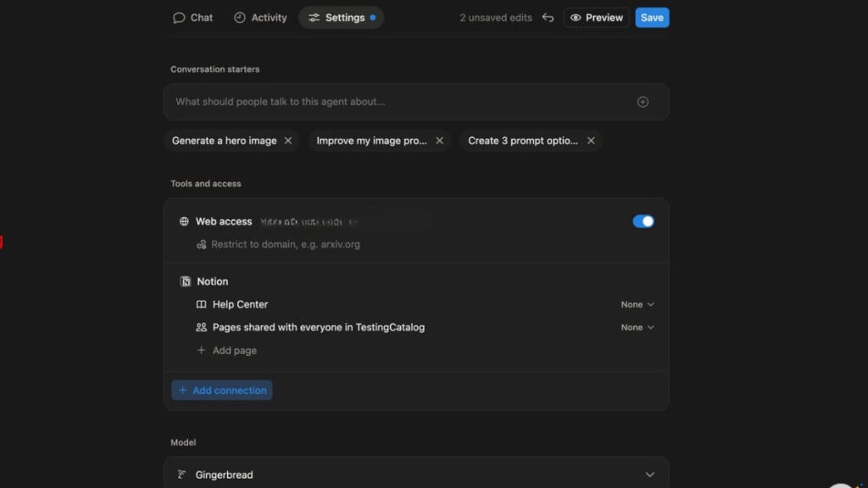
Task: Click the Gingerbread model icon
Action: pos(185,474)
